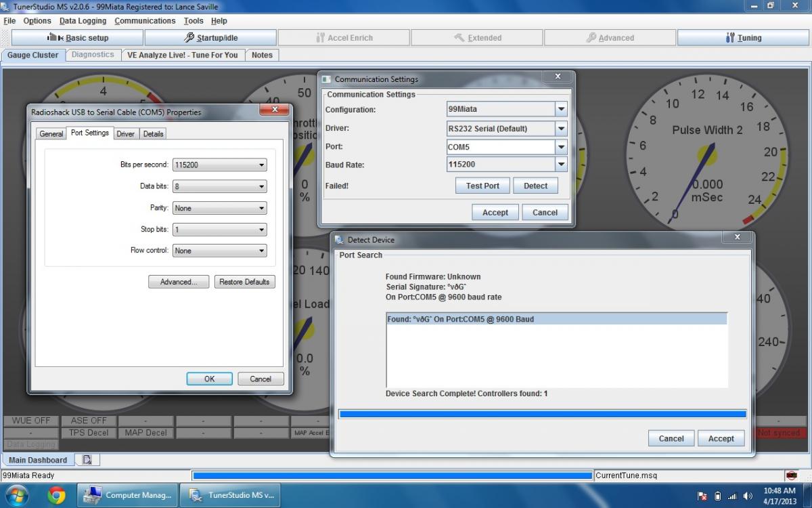
Task: Click the volume icon in system tray
Action: [748, 496]
